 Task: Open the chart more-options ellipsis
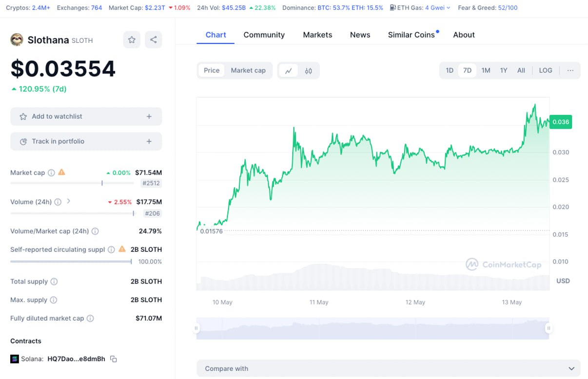tap(570, 71)
